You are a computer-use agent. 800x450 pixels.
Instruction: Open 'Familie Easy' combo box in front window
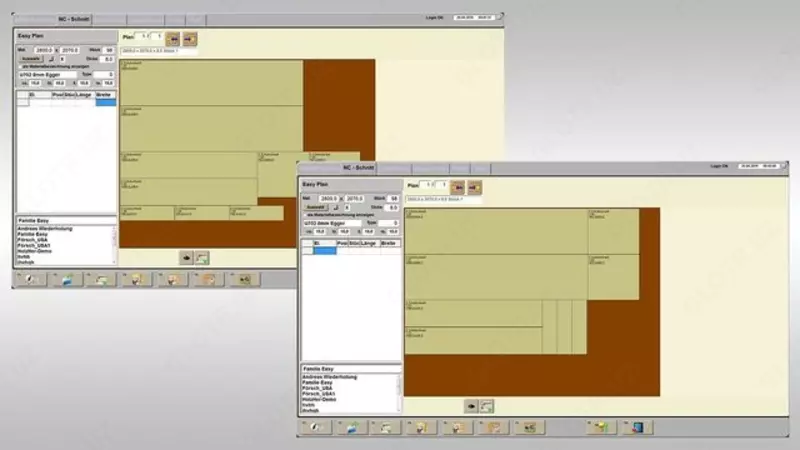[x=350, y=368]
